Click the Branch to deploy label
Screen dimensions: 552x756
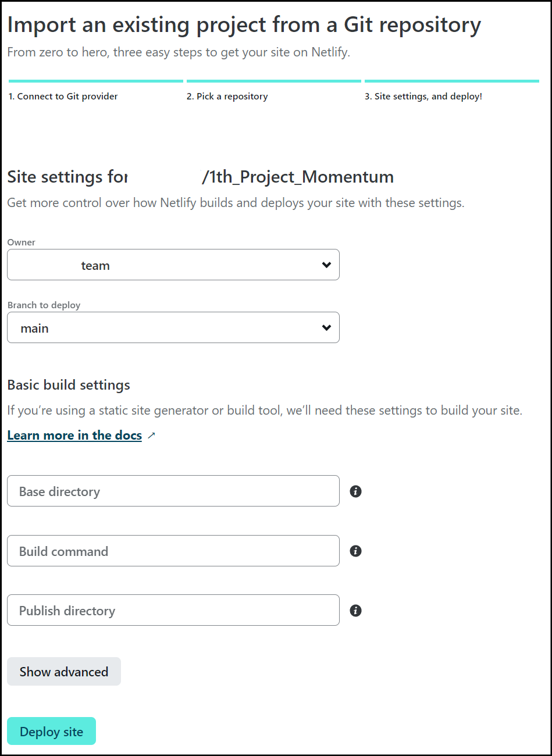click(x=44, y=305)
